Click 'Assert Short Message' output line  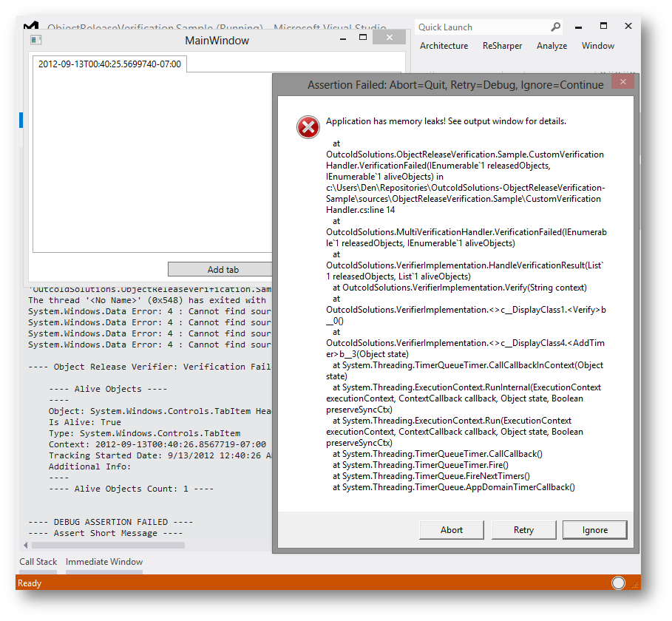click(106, 533)
